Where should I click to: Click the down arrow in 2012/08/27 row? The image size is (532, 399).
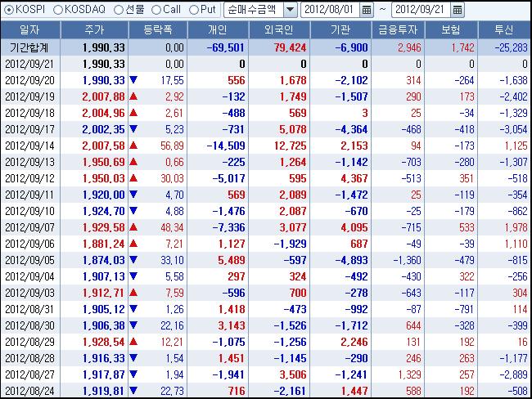133,374
